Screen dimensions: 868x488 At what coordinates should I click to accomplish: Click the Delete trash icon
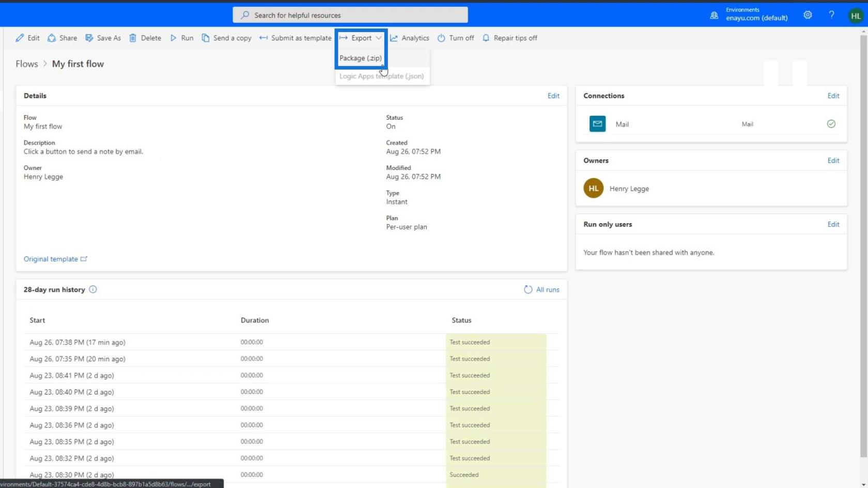(133, 38)
